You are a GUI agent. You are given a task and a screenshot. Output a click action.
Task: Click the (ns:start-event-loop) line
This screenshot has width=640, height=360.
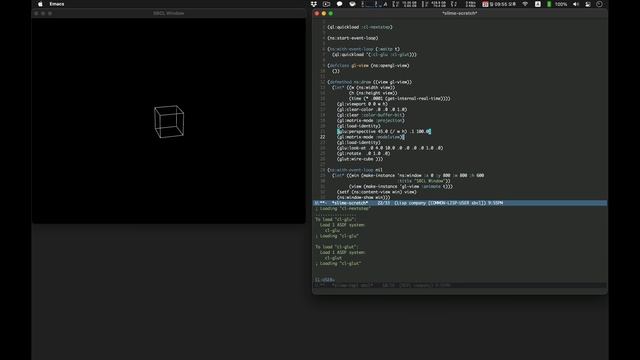[353, 38]
